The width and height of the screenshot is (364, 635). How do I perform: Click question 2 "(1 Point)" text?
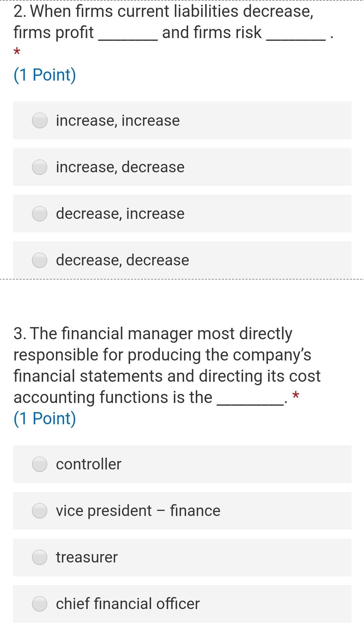point(45,75)
